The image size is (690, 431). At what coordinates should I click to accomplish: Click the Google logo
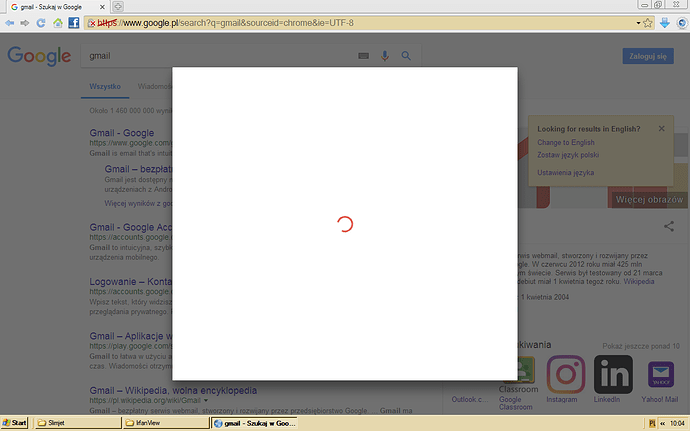pos(39,56)
